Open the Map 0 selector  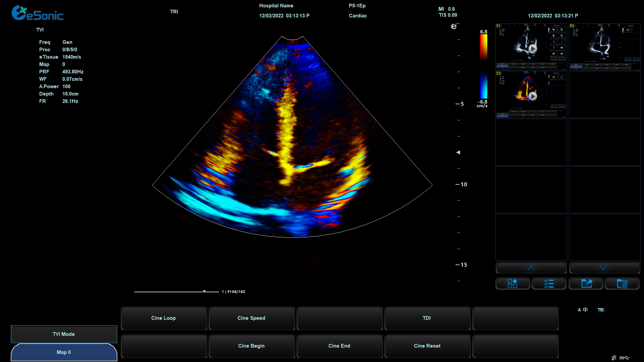click(x=64, y=352)
